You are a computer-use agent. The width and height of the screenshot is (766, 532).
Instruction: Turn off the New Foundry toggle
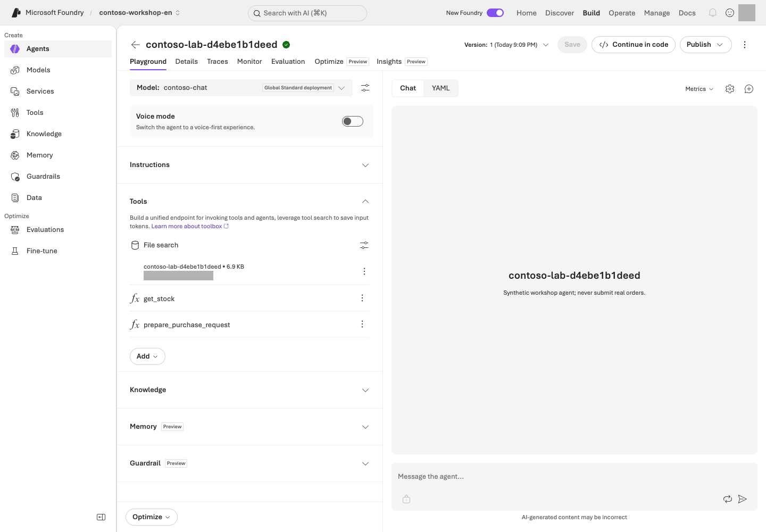pyautogui.click(x=495, y=13)
